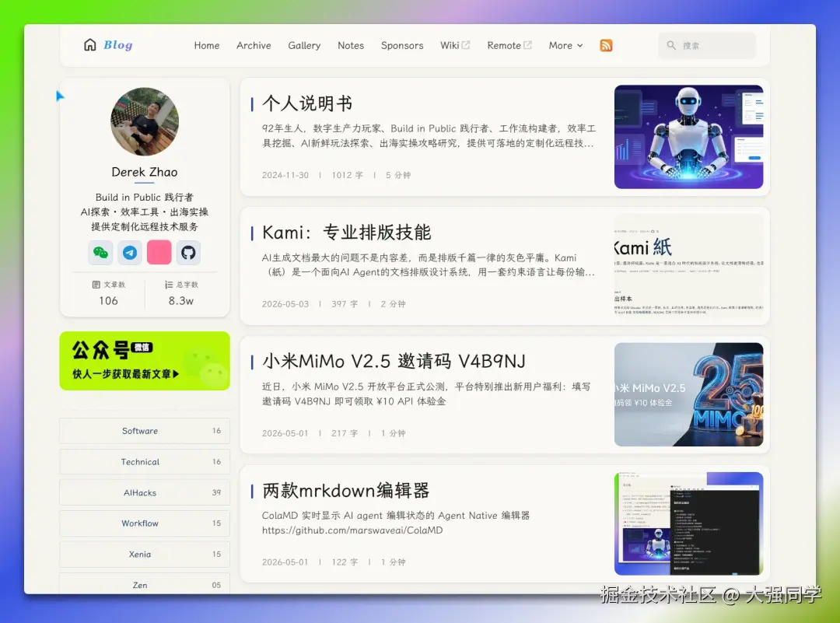Click the MiMo V2.5 post thumbnail

(x=688, y=394)
